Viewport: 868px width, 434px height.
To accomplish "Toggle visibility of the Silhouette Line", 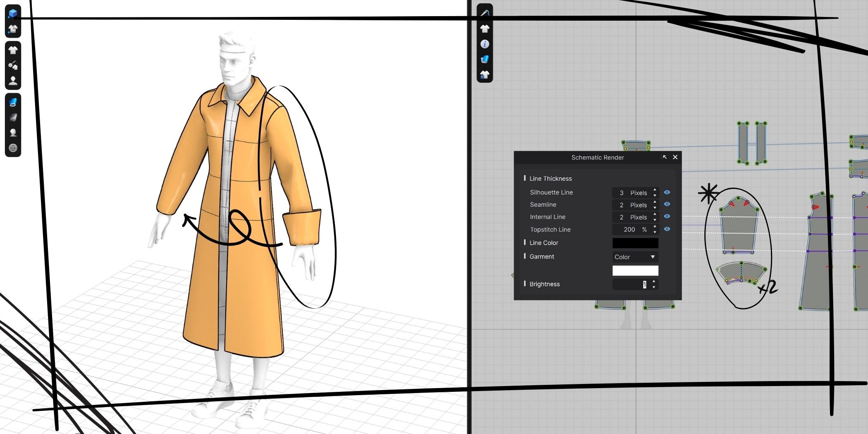I will (x=667, y=193).
